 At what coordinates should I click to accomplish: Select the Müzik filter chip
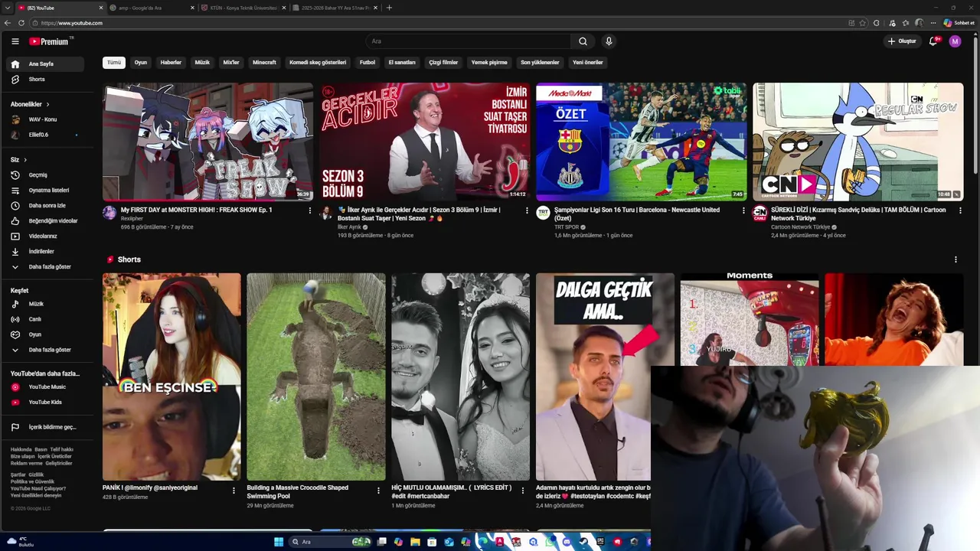pyautogui.click(x=202, y=63)
